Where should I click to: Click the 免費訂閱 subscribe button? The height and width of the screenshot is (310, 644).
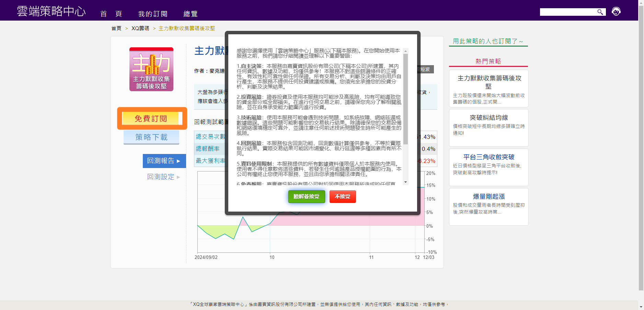(x=151, y=119)
